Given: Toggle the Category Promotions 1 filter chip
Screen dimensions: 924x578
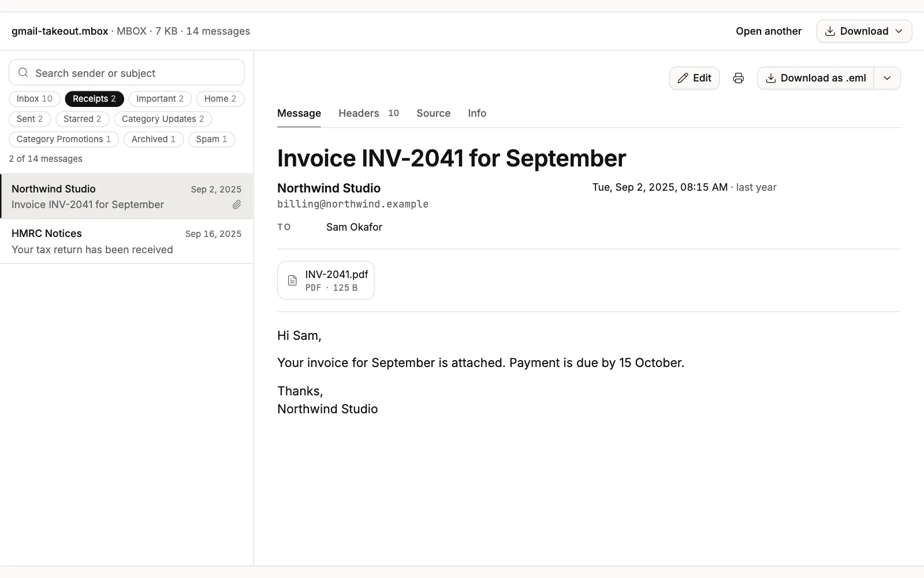Looking at the screenshot, I should [x=64, y=139].
